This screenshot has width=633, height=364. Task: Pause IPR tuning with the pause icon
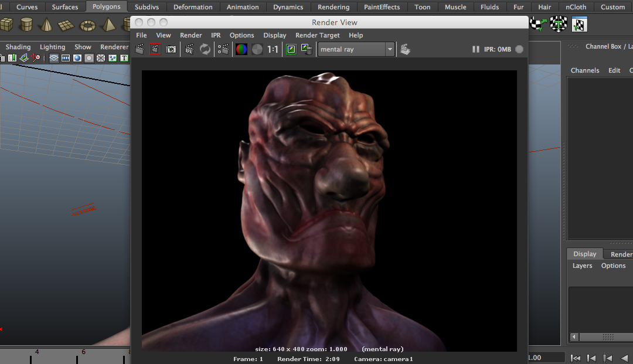pos(476,49)
